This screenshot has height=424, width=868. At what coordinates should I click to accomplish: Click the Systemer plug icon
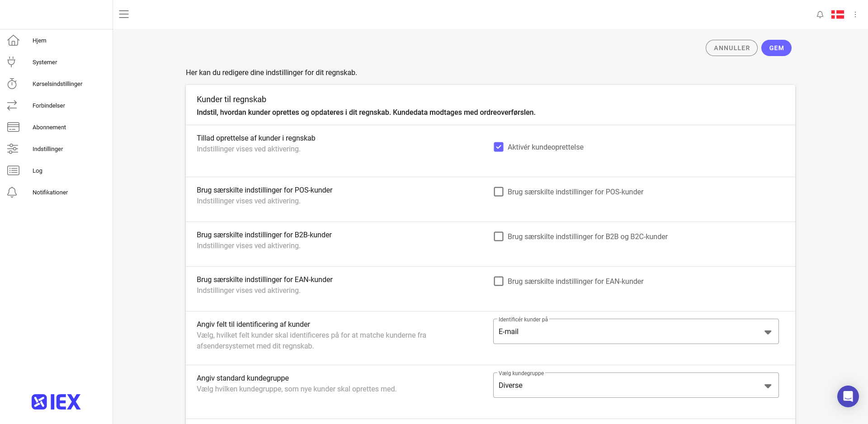(12, 62)
